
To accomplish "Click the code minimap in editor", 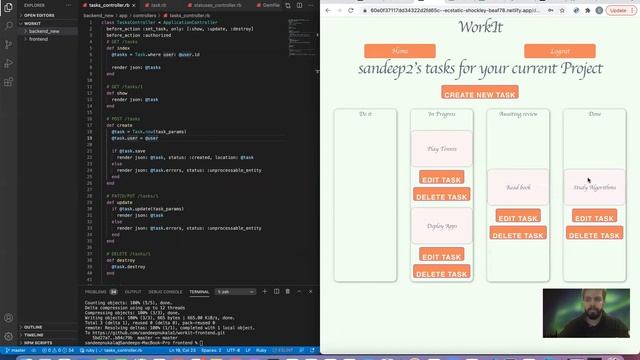I will [x=301, y=37].
